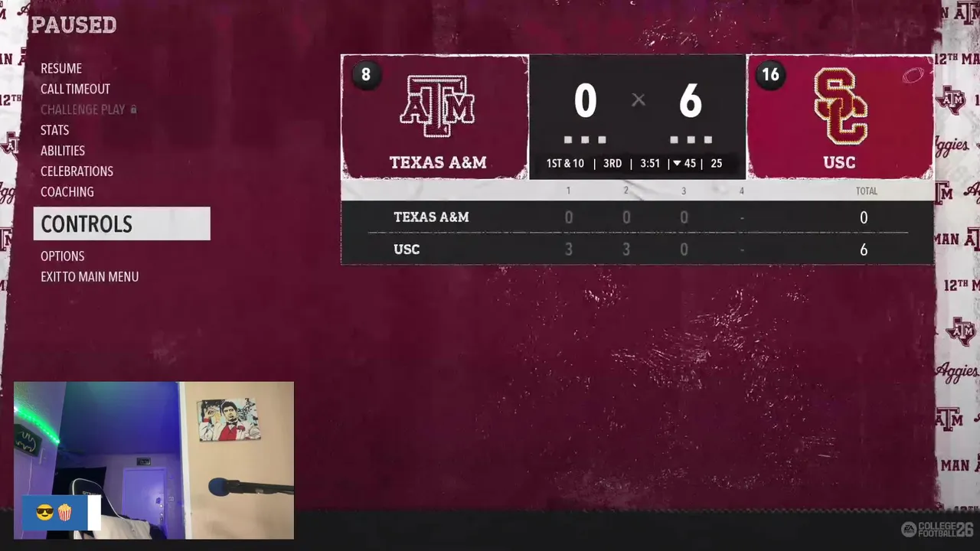Click the USC team logo
This screenshot has width=980, height=551.
click(840, 106)
